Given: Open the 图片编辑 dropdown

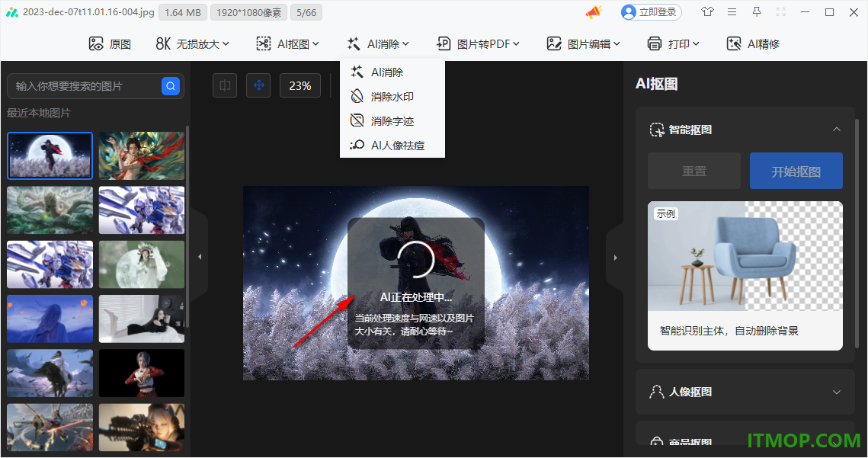Looking at the screenshot, I should point(584,43).
